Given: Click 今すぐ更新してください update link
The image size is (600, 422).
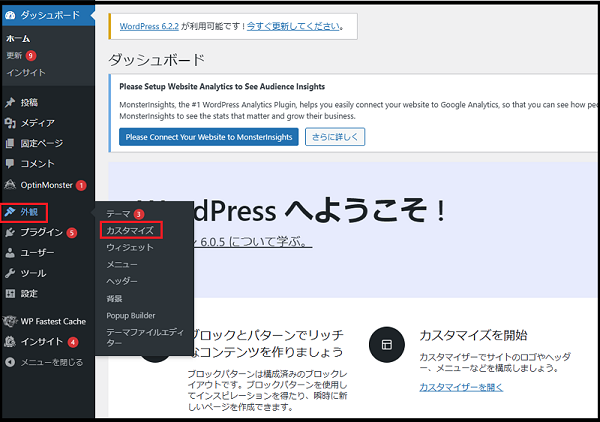Looking at the screenshot, I should (293, 26).
